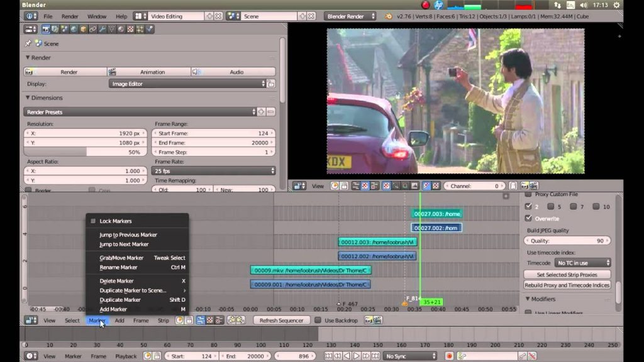Enable the proxy size 5 checkbox
The image size is (644, 362).
pyautogui.click(x=551, y=206)
